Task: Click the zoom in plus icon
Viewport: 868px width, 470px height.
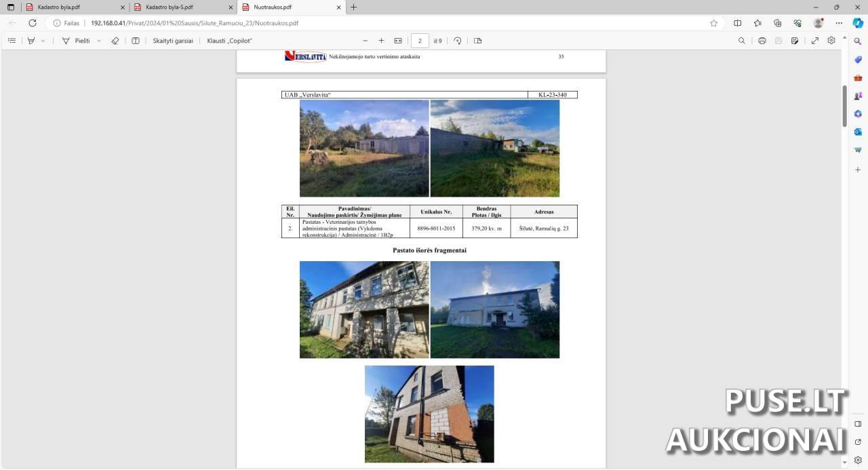Action: point(381,41)
